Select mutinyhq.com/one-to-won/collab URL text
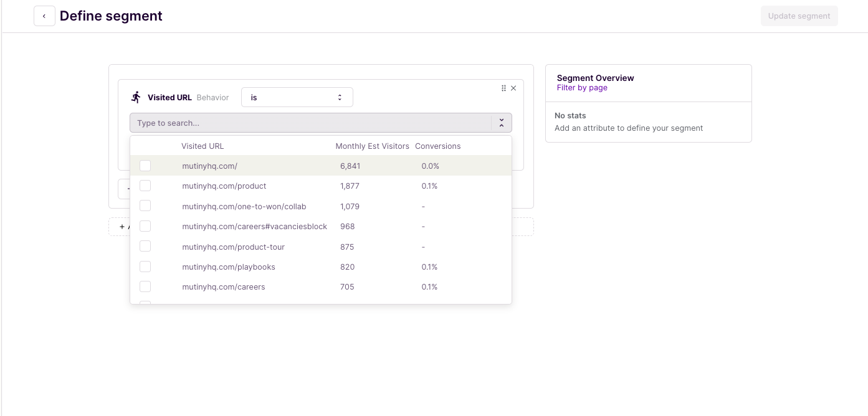This screenshot has height=416, width=868. [244, 206]
